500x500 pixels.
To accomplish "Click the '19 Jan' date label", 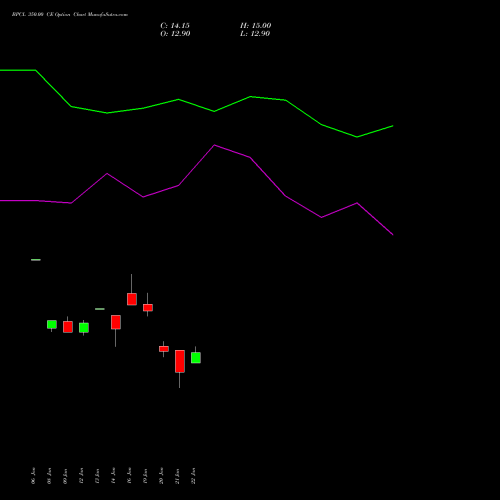I will tap(145, 476).
